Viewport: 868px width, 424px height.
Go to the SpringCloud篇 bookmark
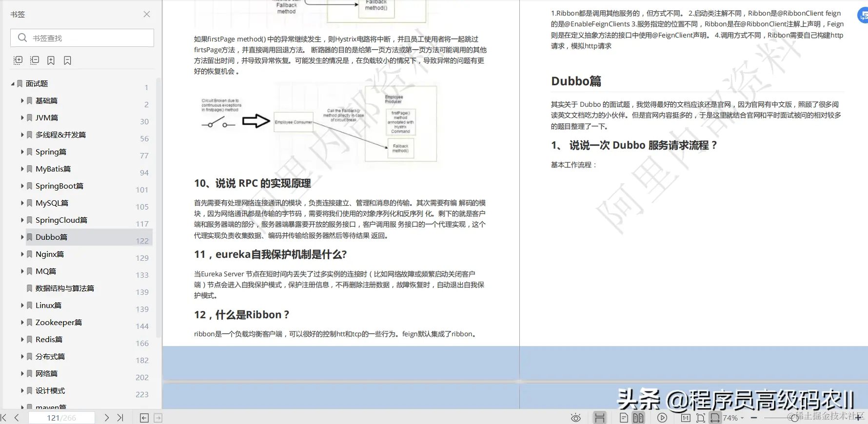[61, 220]
